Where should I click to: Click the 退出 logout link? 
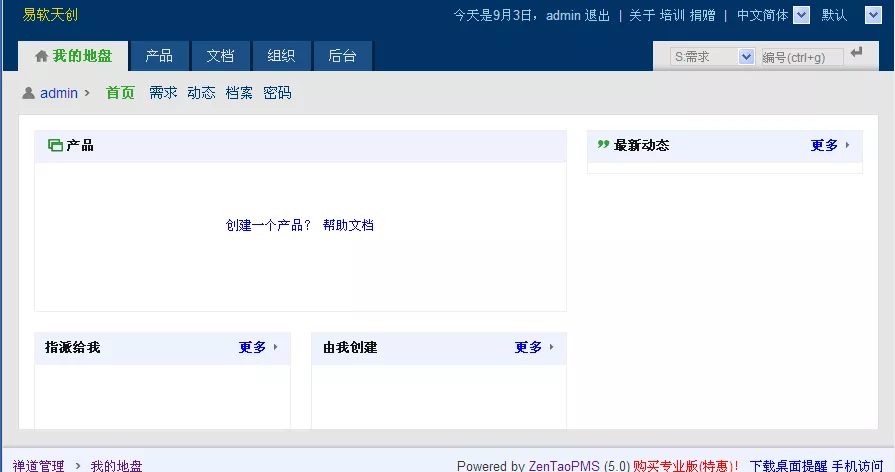pos(598,15)
